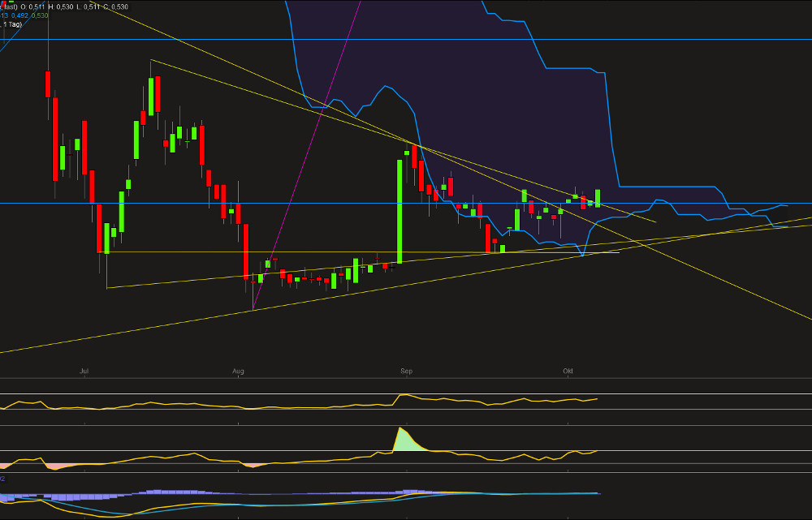Select the close value C: 0,530
This screenshot has width=812, height=520.
click(x=116, y=6)
